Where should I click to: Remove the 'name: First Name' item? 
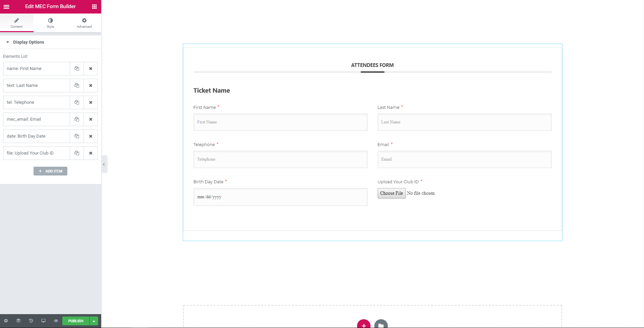(91, 69)
